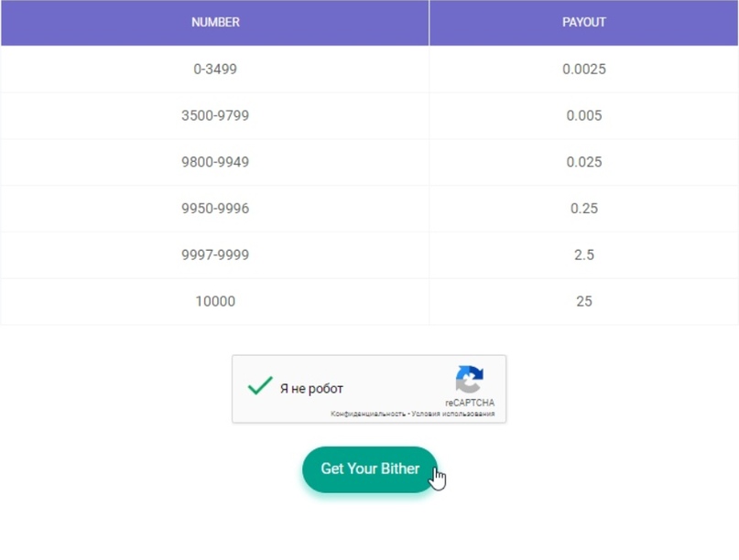Click the 0.005 payout cell
Viewport: 739px width, 560px height.
(583, 115)
